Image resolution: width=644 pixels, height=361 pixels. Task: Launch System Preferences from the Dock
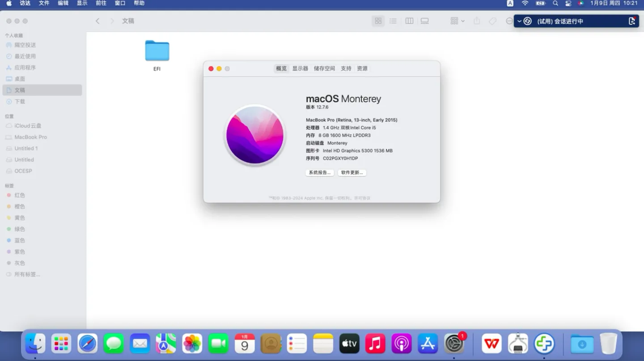click(454, 344)
